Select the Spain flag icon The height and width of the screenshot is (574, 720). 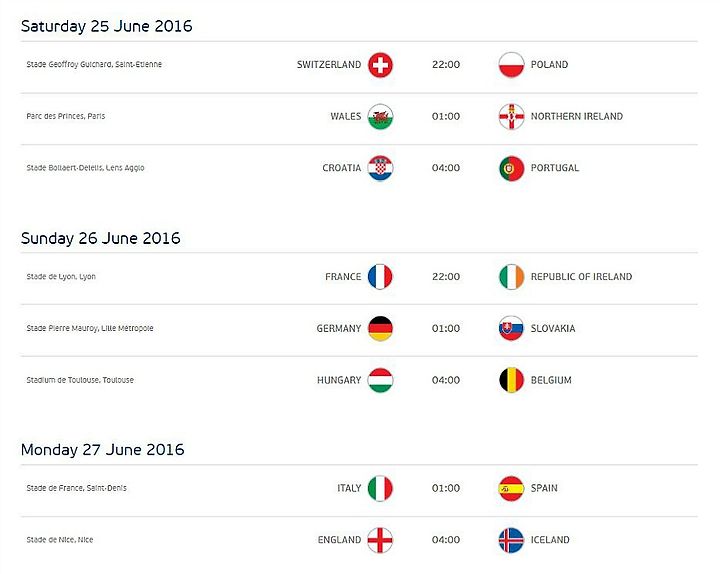[x=511, y=488]
